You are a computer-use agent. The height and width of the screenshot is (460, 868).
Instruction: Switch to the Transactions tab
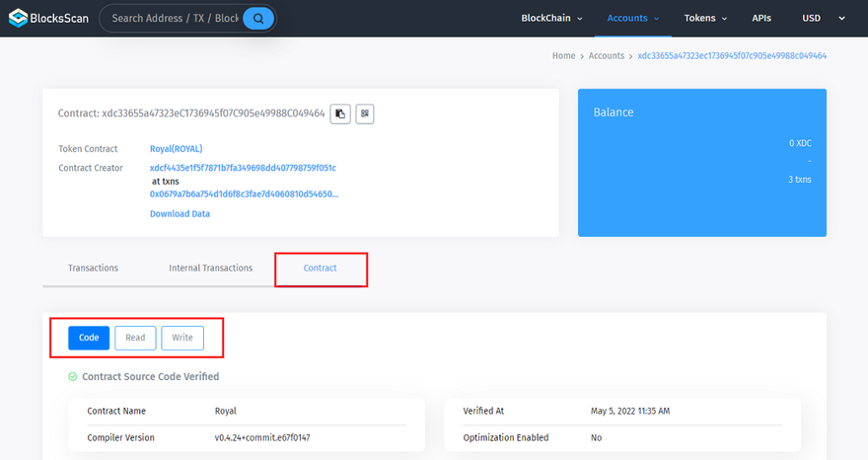tap(93, 268)
